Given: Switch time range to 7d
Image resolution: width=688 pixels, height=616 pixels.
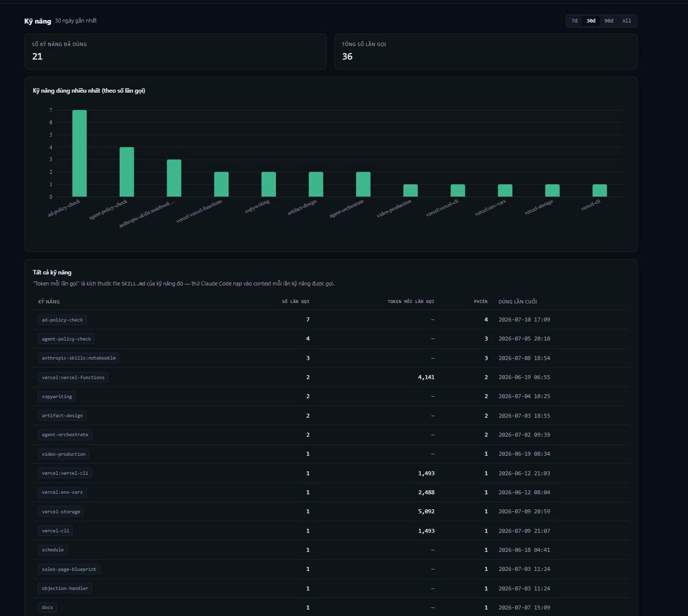Looking at the screenshot, I should click(x=574, y=21).
